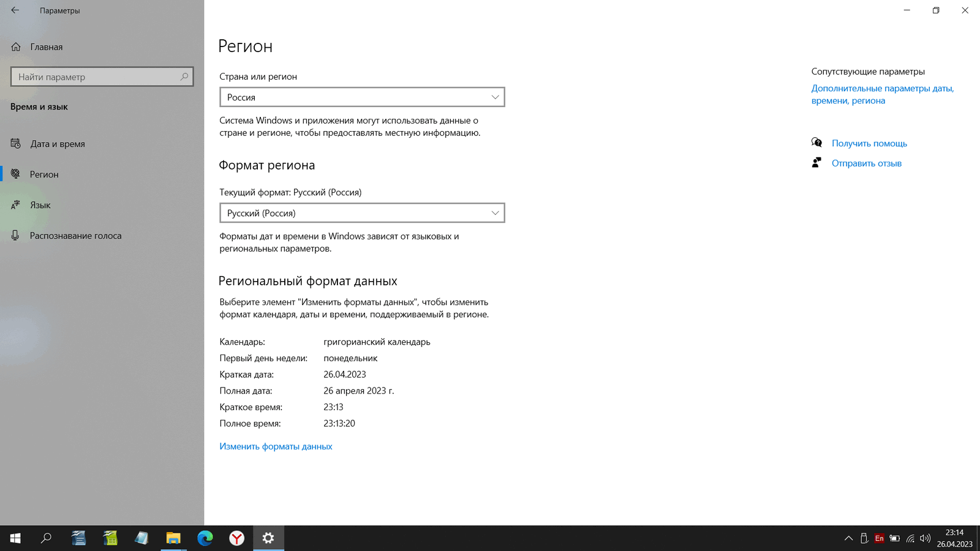Click Отправить отзыв link
Image resolution: width=980 pixels, height=551 pixels.
pos(866,163)
